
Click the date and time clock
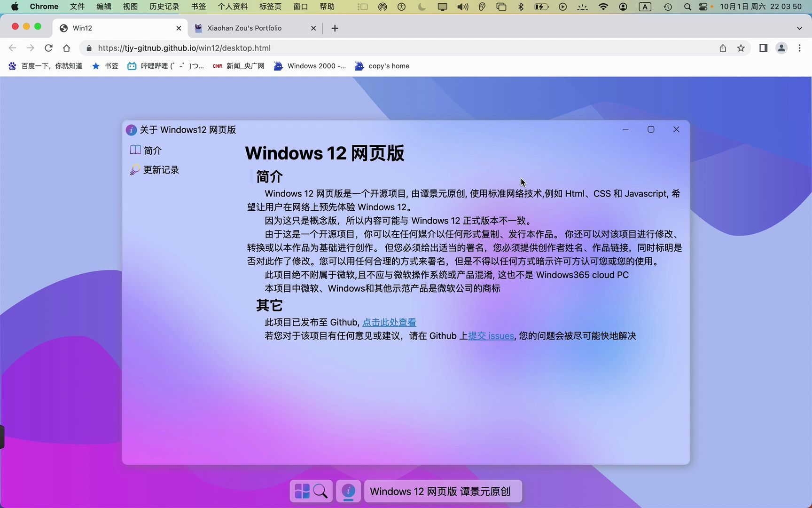point(761,7)
